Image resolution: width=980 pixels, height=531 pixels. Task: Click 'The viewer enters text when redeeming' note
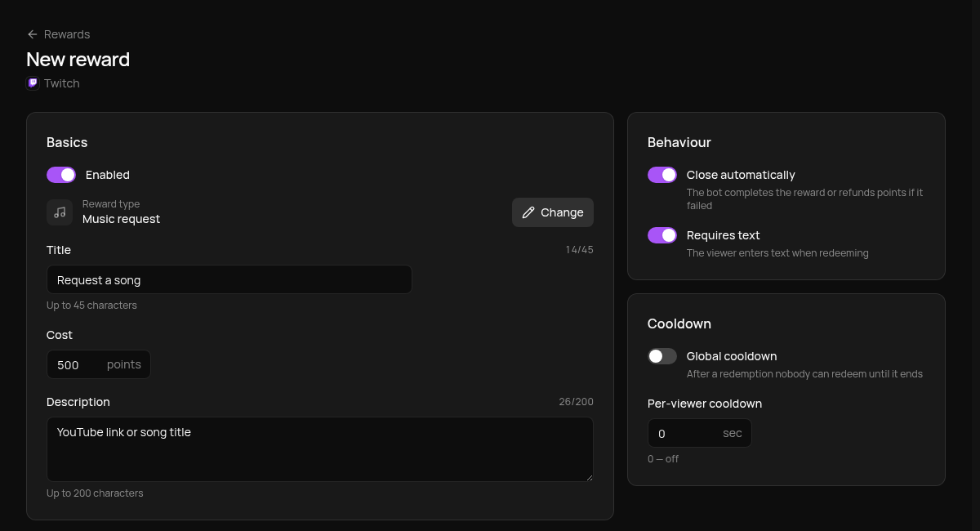tap(777, 253)
